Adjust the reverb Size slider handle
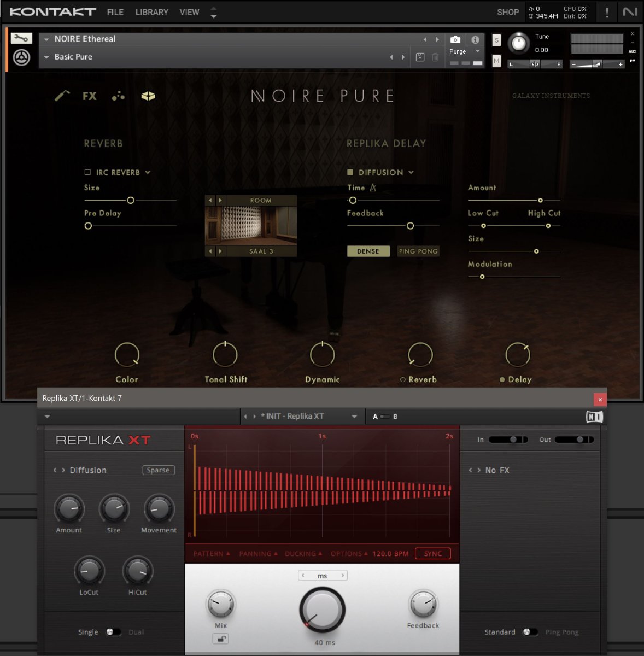The image size is (644, 656). 131,201
